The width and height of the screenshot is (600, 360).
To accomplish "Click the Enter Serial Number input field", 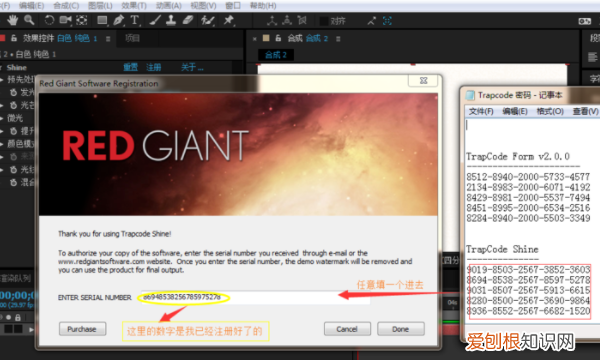I will click(255, 297).
